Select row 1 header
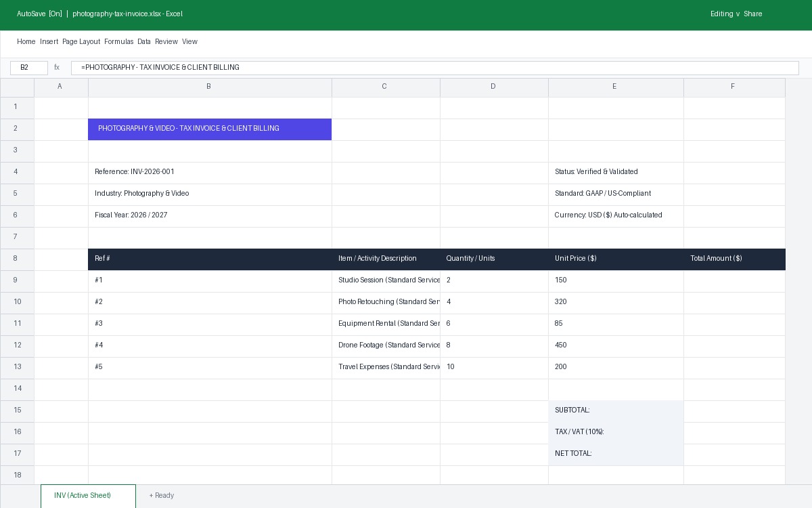Screen dimensions: 812x508 point(17,108)
